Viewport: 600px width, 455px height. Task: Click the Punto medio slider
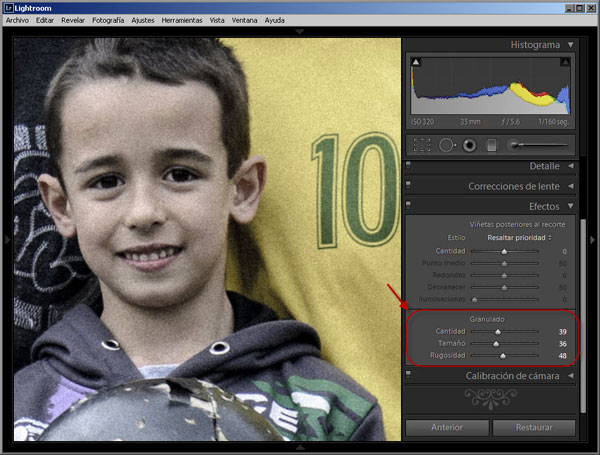click(x=504, y=263)
